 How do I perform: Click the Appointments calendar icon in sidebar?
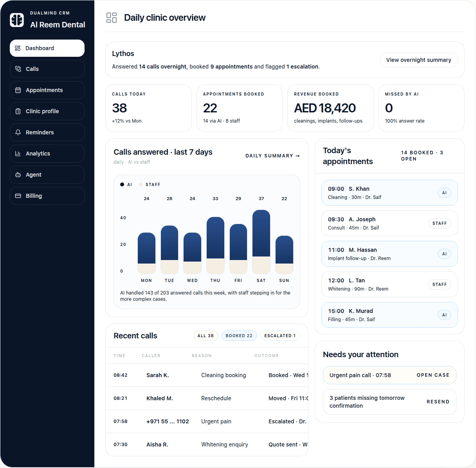click(x=18, y=90)
